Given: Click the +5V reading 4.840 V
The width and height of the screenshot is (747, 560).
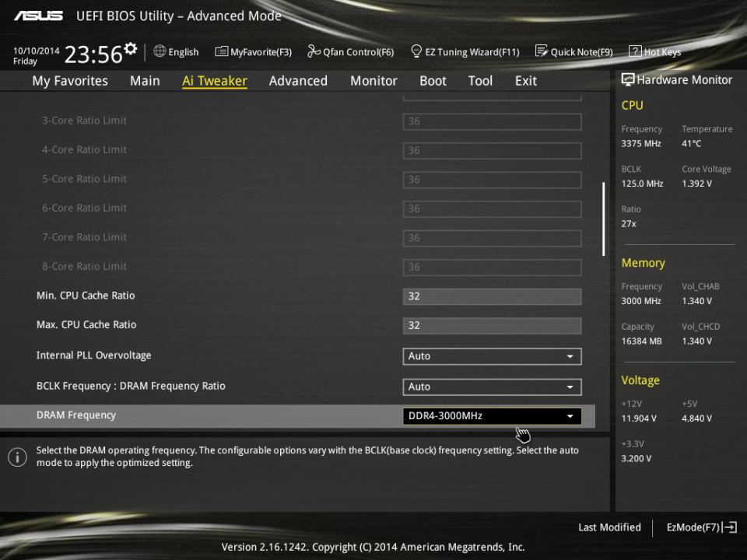Looking at the screenshot, I should tap(696, 418).
